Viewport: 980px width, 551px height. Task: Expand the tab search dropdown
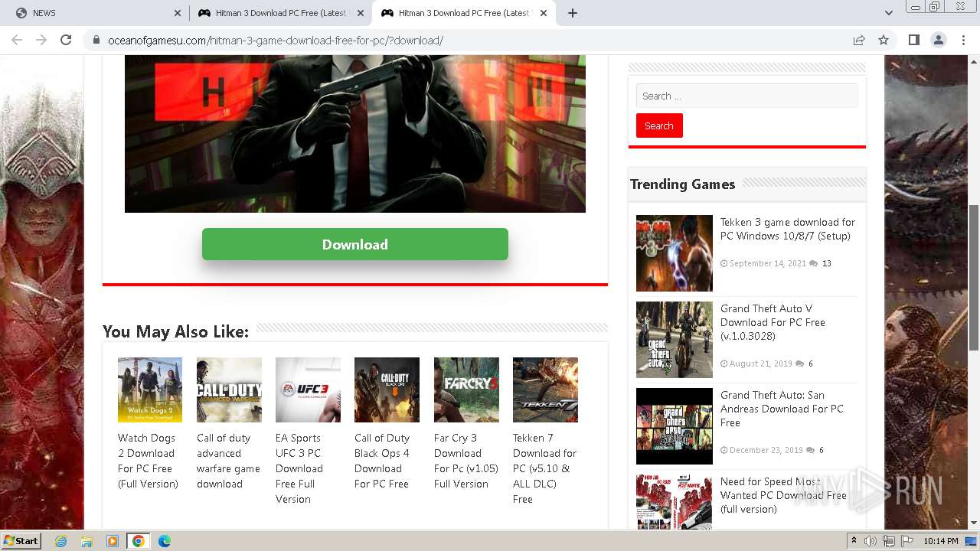tap(889, 13)
